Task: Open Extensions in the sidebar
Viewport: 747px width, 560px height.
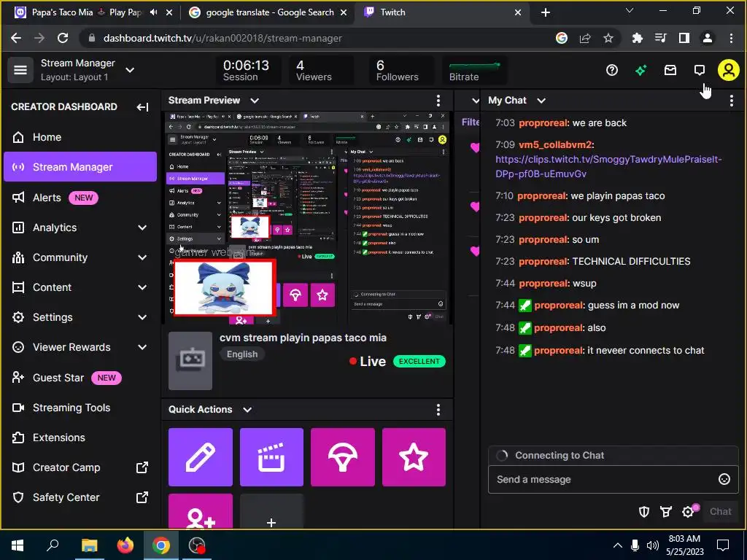Action: point(80,437)
